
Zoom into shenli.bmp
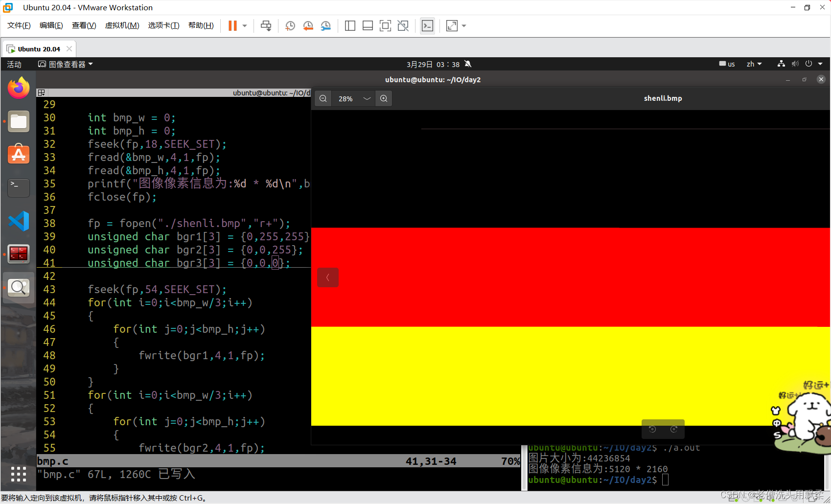[x=384, y=98]
